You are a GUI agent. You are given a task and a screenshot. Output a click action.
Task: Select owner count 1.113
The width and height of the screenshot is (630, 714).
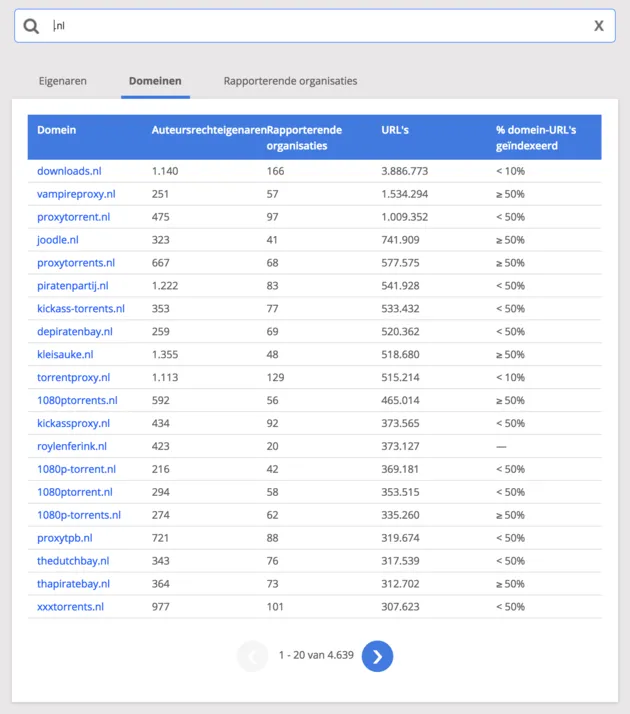point(165,377)
